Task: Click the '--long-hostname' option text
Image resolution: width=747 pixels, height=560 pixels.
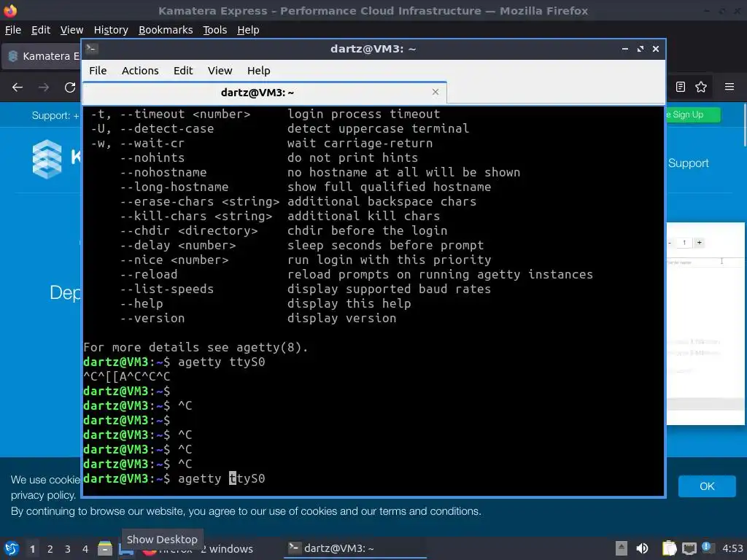Action: click(x=174, y=187)
